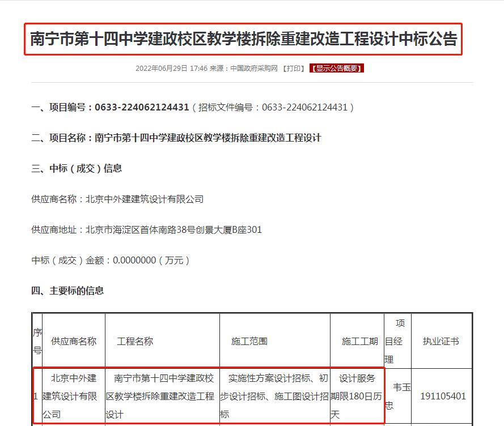The image size is (504, 426).
Task: Click the 序号 table header cell
Action: click(37, 341)
